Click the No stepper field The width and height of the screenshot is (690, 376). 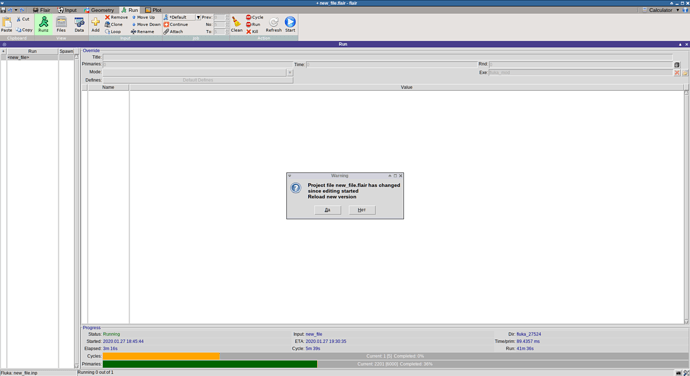[x=220, y=25]
